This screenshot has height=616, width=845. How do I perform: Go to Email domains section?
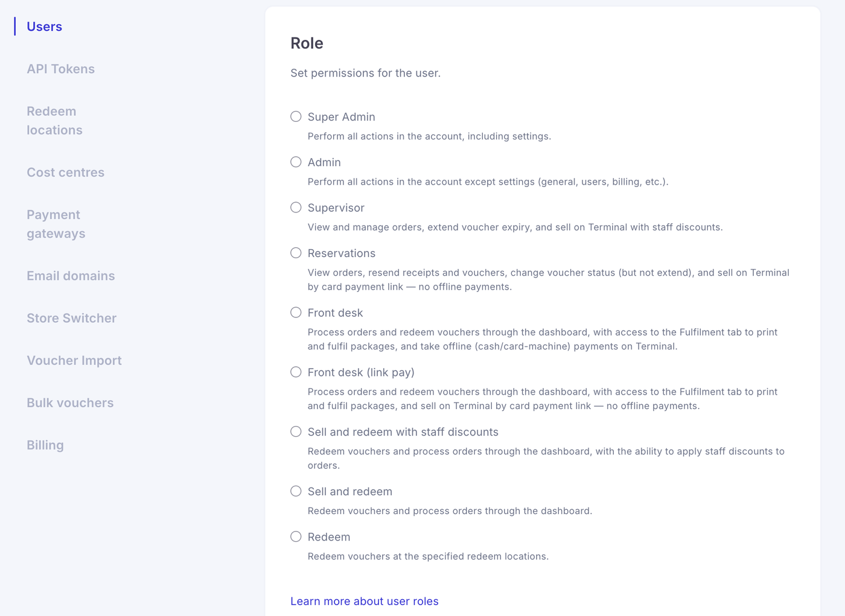click(71, 276)
